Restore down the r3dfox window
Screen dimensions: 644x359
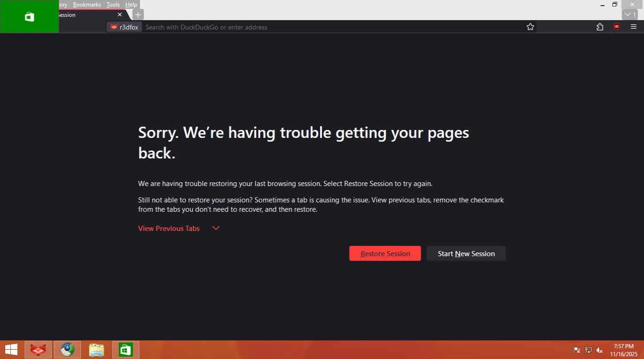(x=615, y=5)
